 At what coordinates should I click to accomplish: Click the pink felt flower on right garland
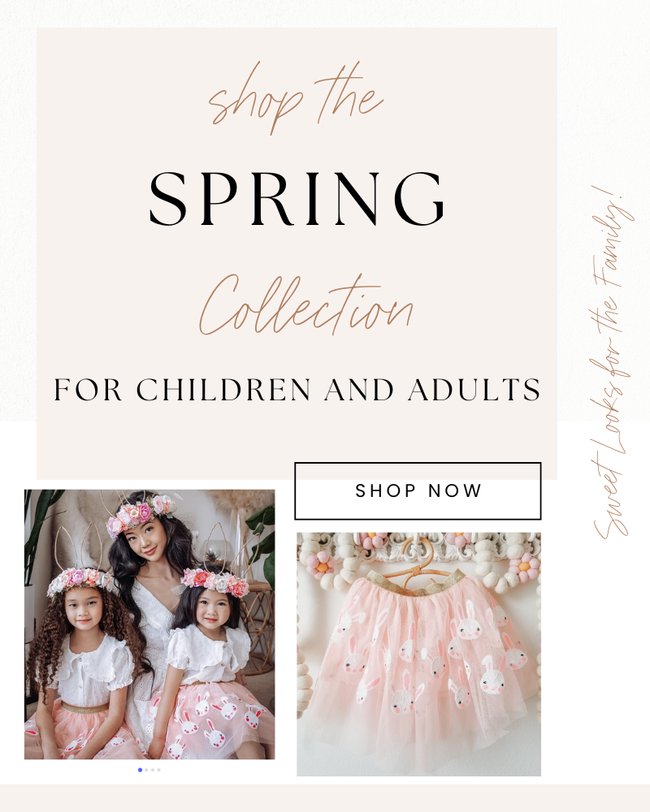(525, 566)
